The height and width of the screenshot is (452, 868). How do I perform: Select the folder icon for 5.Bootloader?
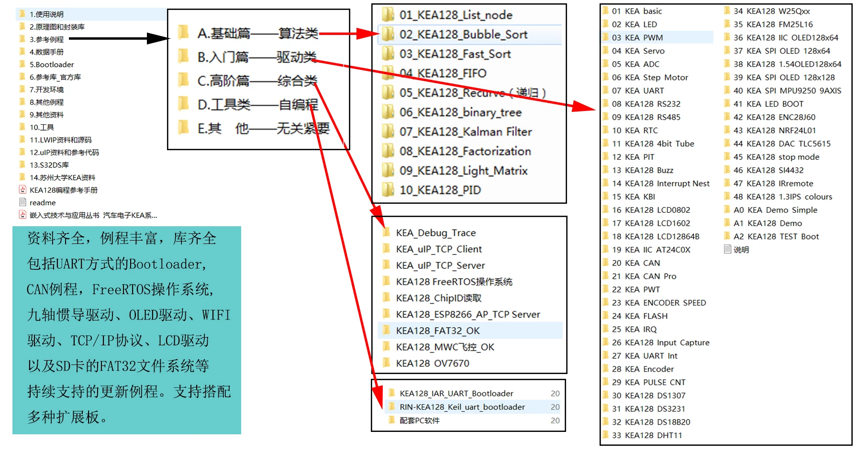click(22, 64)
